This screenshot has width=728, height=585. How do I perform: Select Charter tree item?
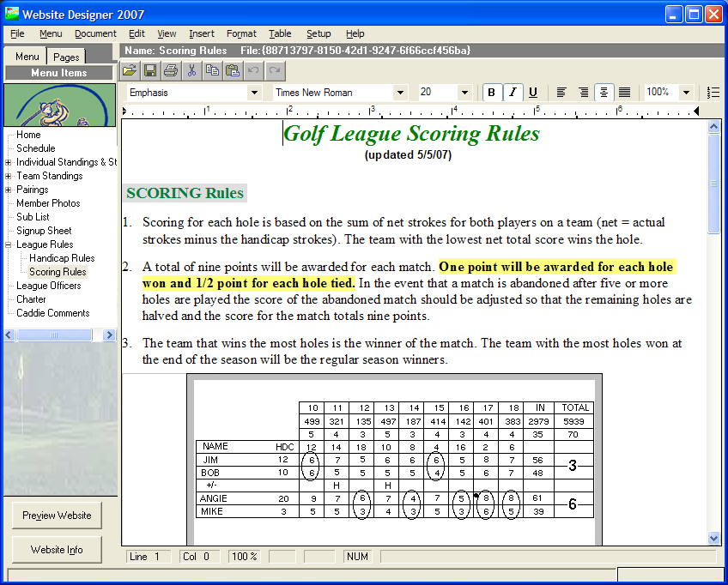click(x=31, y=299)
